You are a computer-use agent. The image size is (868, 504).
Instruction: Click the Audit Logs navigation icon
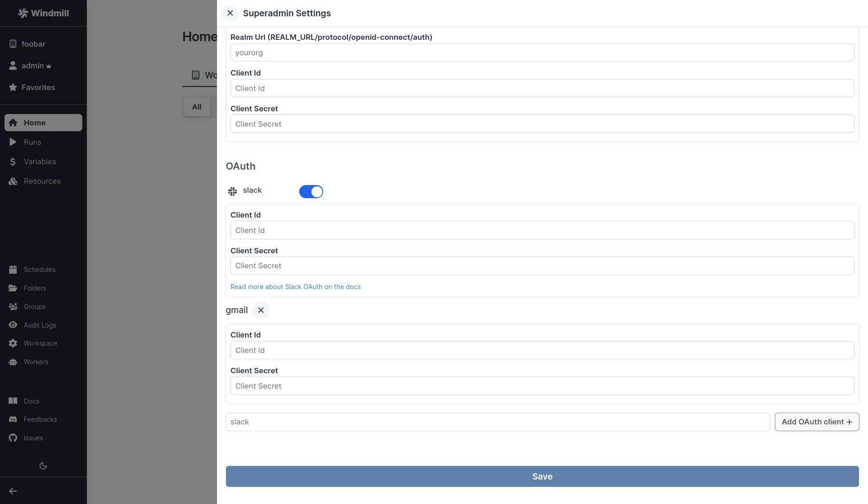point(13,324)
